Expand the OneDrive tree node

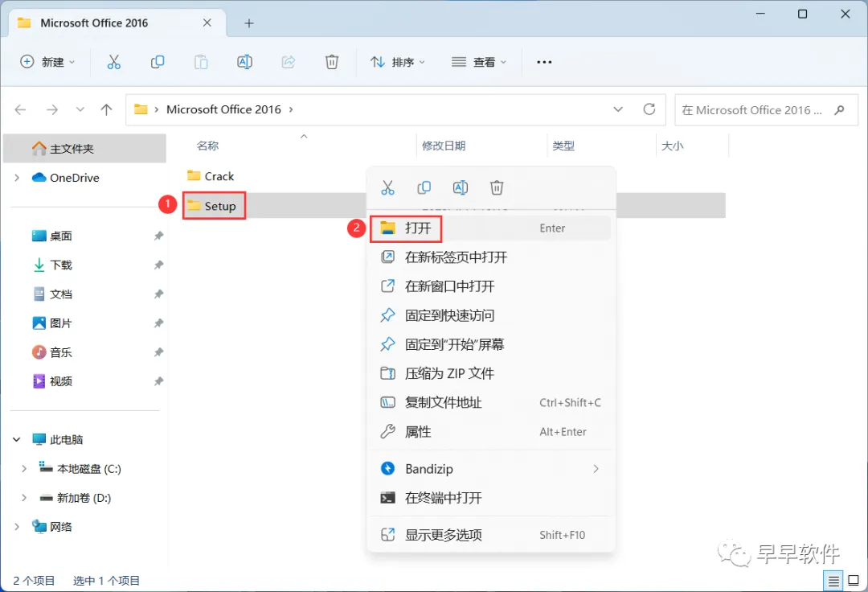click(x=17, y=178)
